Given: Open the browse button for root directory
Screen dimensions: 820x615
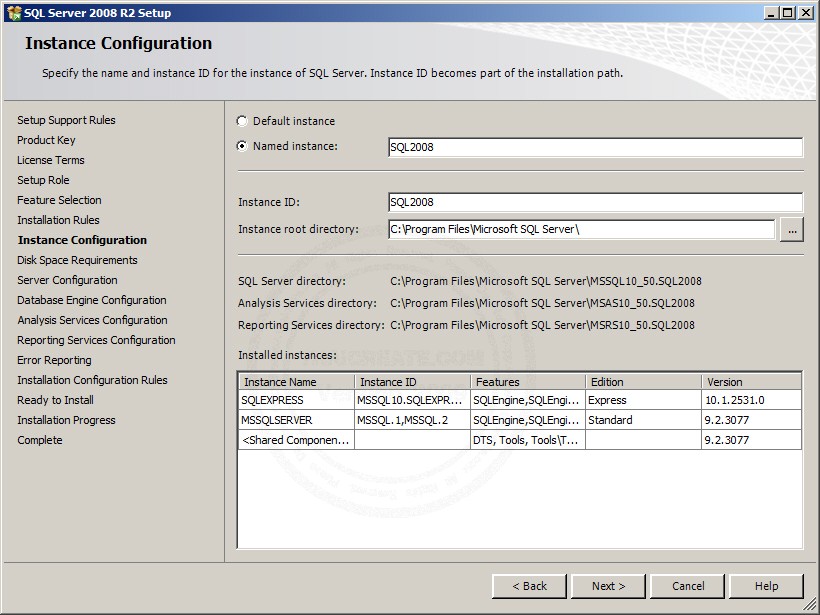Looking at the screenshot, I should [x=792, y=230].
